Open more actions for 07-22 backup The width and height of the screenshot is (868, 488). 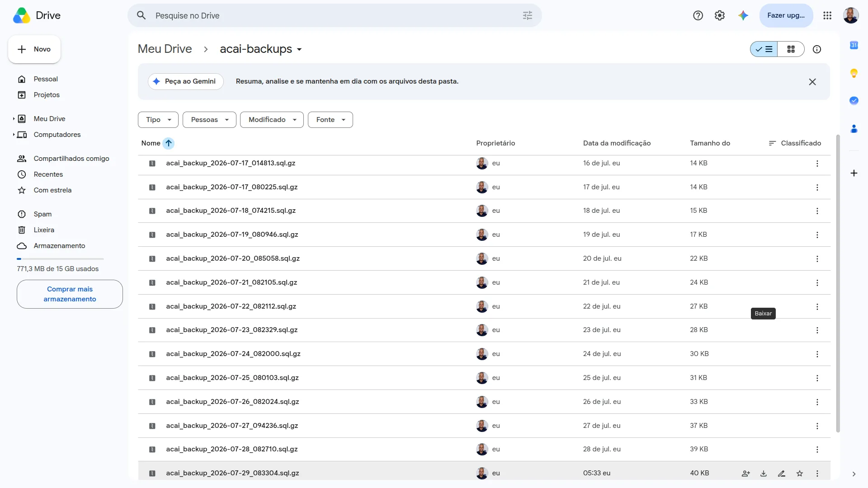click(817, 307)
